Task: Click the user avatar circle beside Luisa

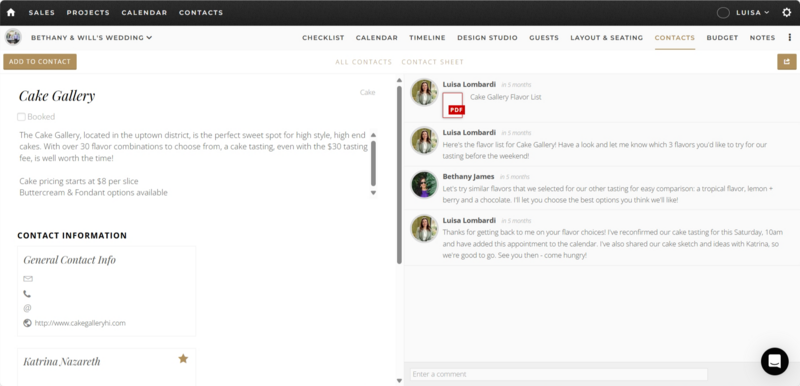Action: [723, 13]
